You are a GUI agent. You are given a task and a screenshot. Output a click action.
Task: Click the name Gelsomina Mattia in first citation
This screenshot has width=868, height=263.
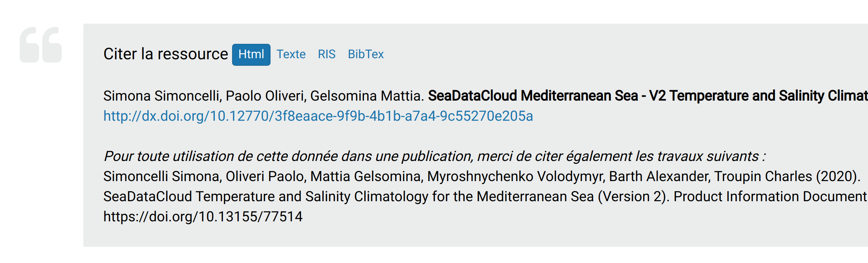365,96
